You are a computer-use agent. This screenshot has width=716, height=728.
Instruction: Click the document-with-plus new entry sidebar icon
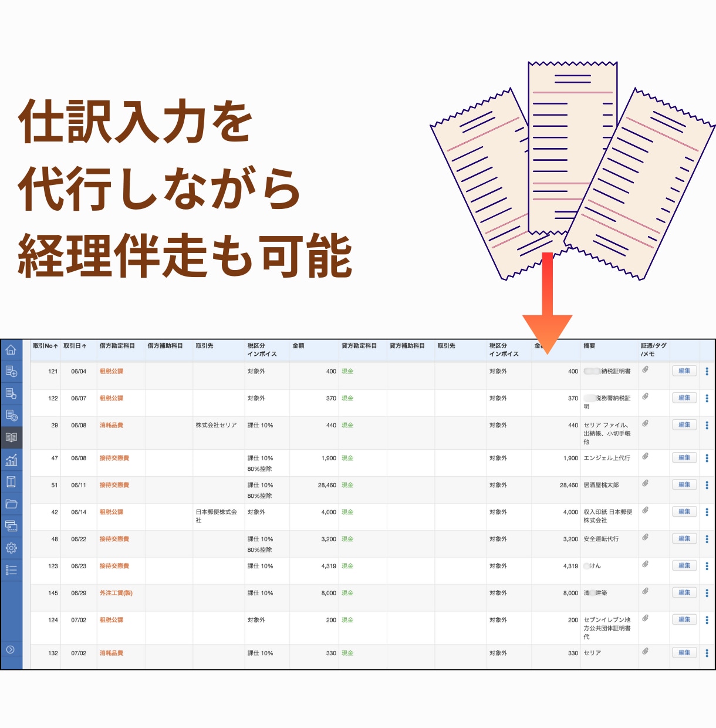pyautogui.click(x=11, y=372)
